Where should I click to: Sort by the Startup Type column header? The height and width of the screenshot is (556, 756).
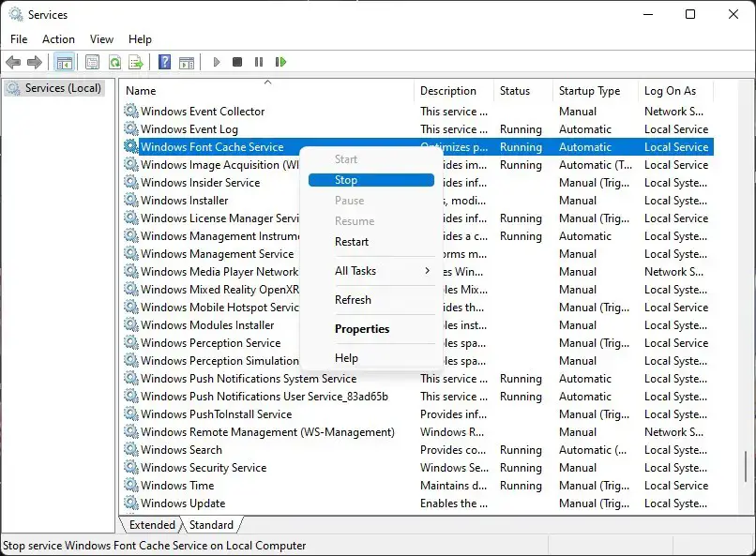(x=593, y=91)
